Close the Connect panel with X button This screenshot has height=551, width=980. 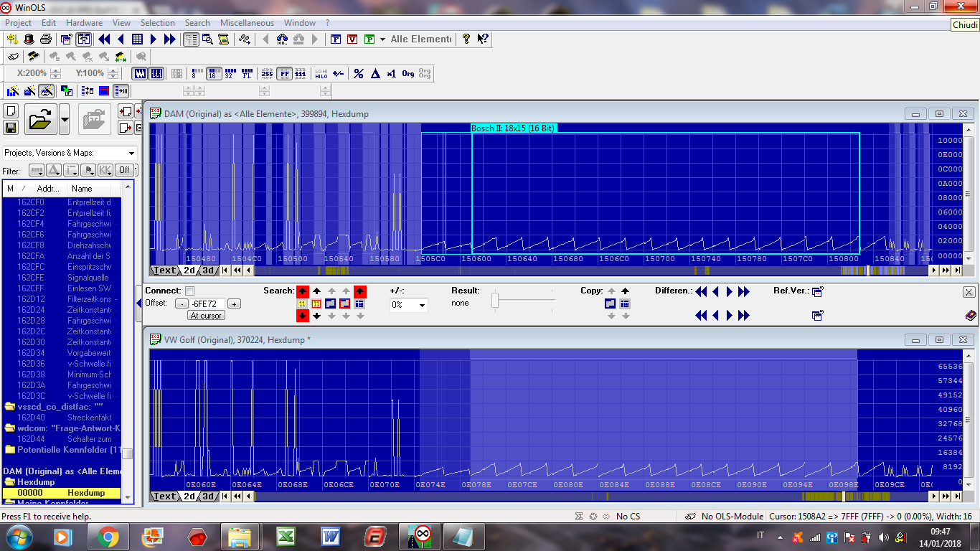[969, 292]
